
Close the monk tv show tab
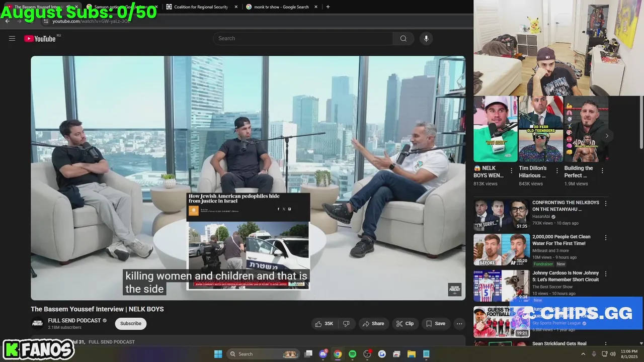click(316, 7)
